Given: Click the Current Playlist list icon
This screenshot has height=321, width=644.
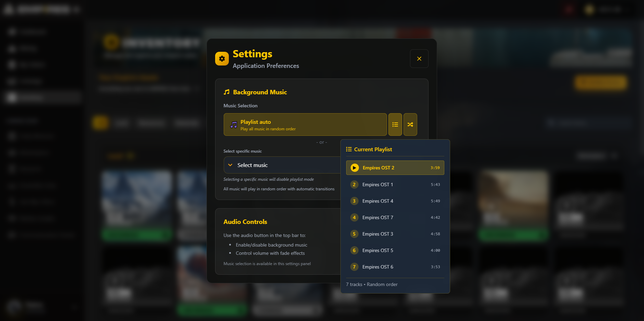Looking at the screenshot, I should [349, 149].
